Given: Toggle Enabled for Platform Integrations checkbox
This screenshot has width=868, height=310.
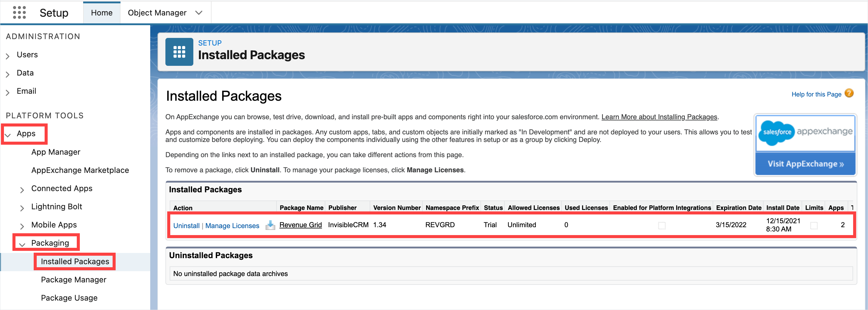Looking at the screenshot, I should [x=662, y=225].
